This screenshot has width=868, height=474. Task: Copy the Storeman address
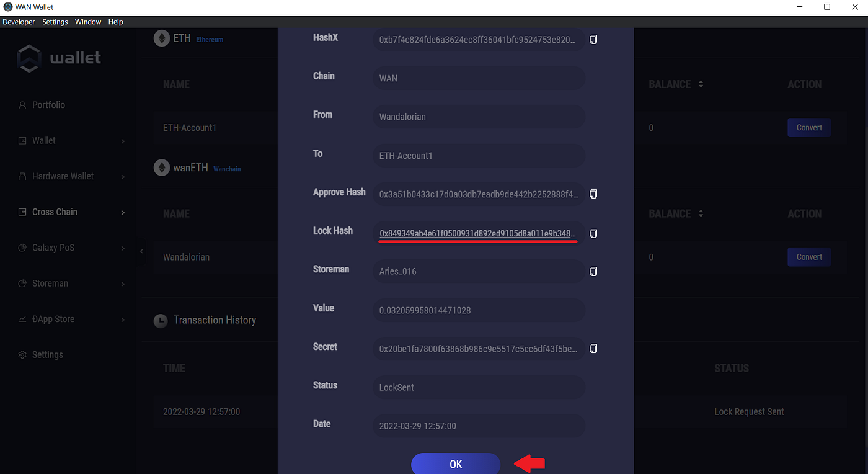593,272
